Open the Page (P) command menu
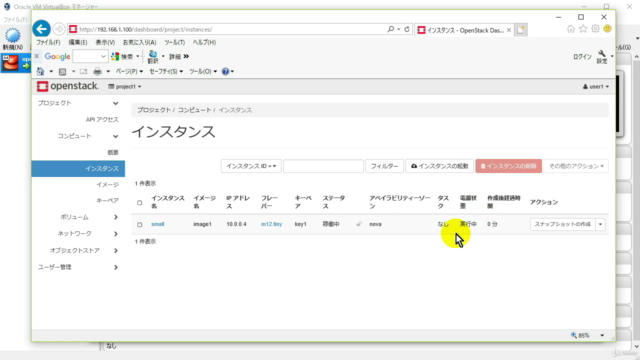The image size is (640, 360). tap(129, 71)
